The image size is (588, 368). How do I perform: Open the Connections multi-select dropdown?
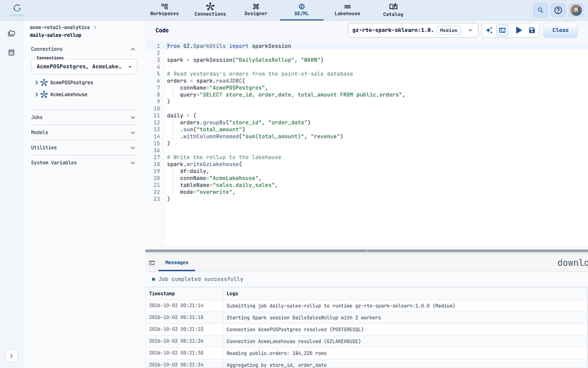pyautogui.click(x=84, y=67)
